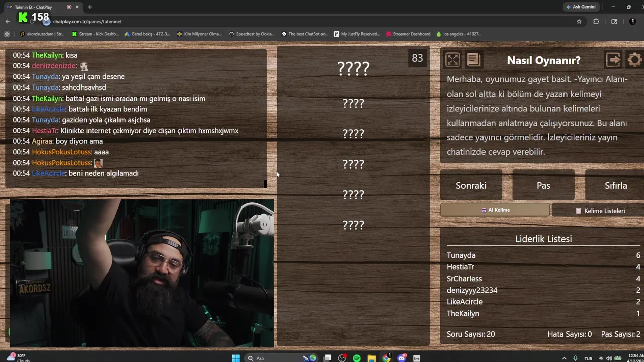Bookmark this page with the star icon
Image resolution: width=644 pixels, height=362 pixels.
pos(579,22)
